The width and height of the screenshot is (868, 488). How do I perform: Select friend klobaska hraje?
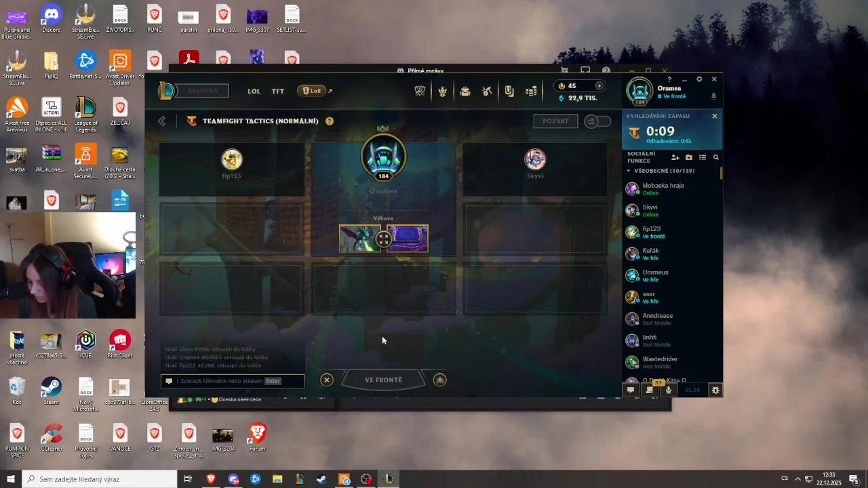tap(671, 188)
